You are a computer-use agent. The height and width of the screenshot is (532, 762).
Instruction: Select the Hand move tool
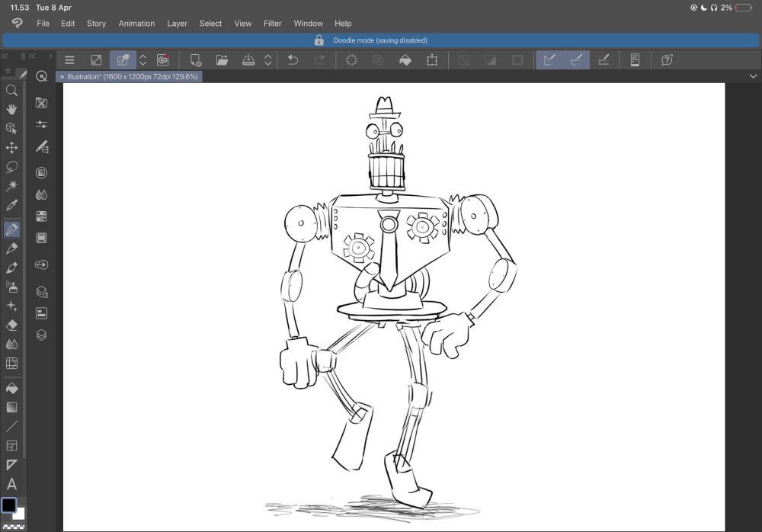[11, 110]
